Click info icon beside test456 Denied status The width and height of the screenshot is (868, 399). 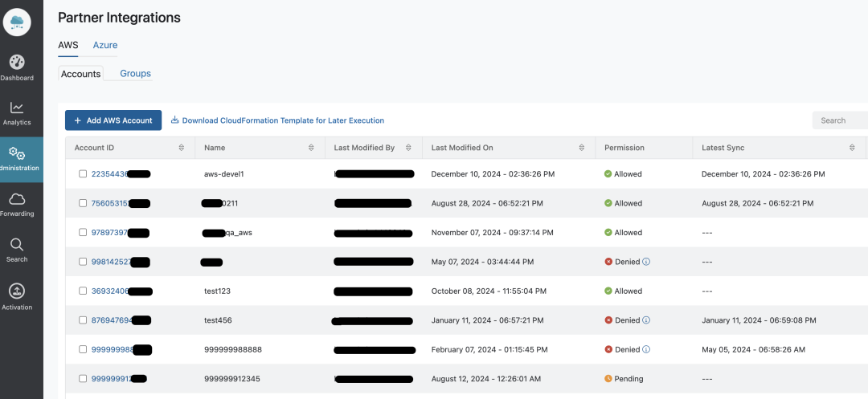646,320
